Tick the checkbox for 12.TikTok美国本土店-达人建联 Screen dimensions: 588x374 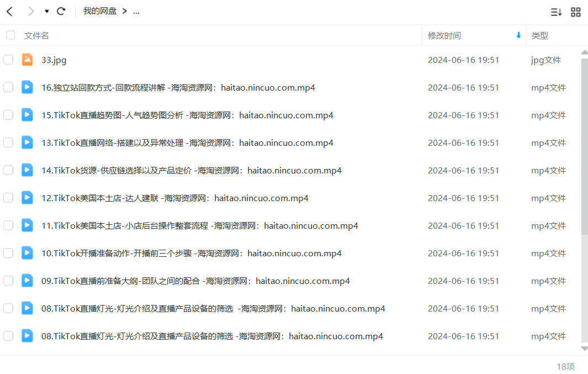pos(8,198)
